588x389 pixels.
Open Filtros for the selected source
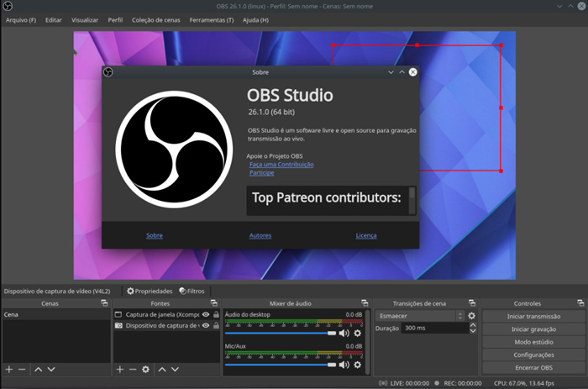(191, 291)
